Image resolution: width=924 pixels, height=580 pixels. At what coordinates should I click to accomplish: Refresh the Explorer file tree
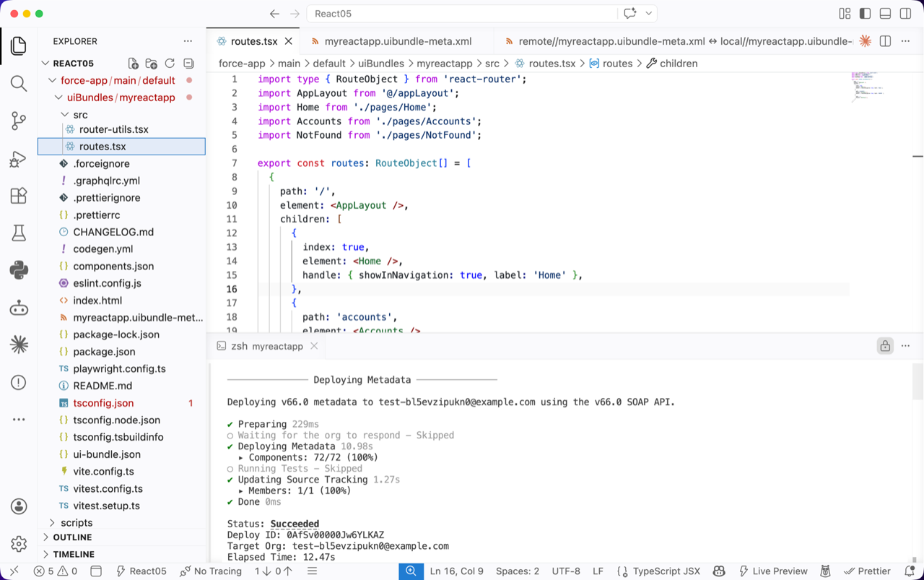[170, 64]
